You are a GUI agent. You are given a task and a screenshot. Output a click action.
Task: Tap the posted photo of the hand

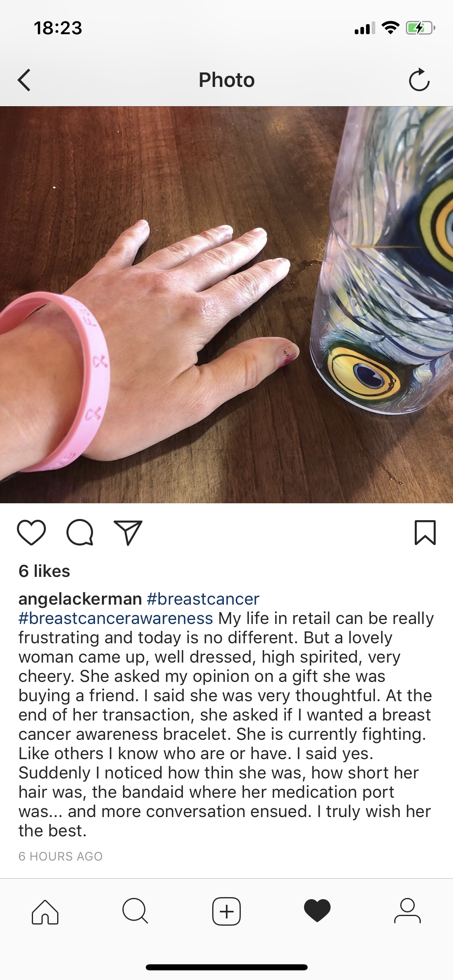226,305
